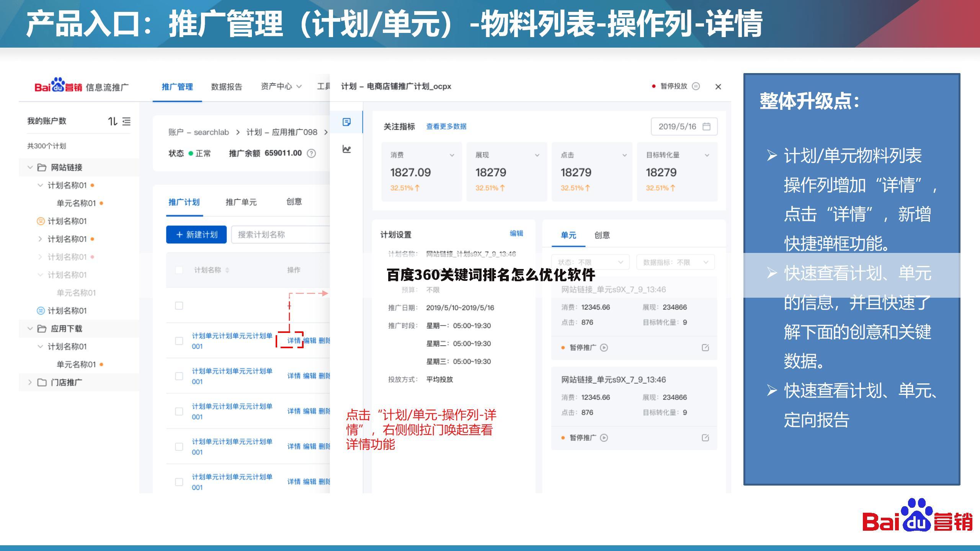Click the Baidu marketing logo in header
980x551 pixels.
(58, 85)
